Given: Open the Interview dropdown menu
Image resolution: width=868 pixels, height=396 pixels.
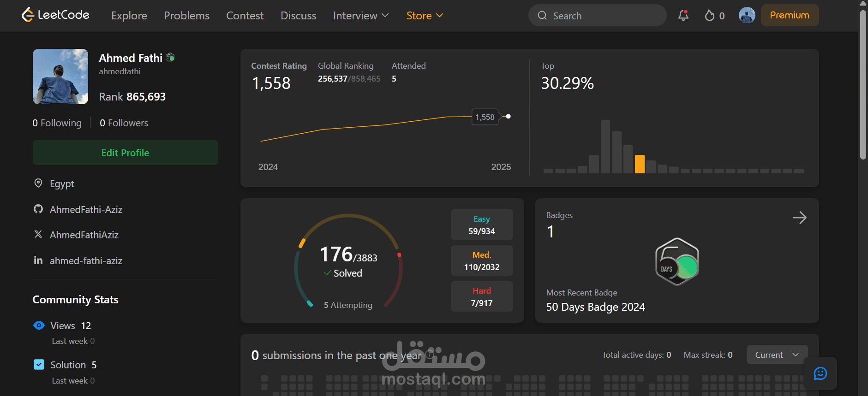Looking at the screenshot, I should pos(361,16).
